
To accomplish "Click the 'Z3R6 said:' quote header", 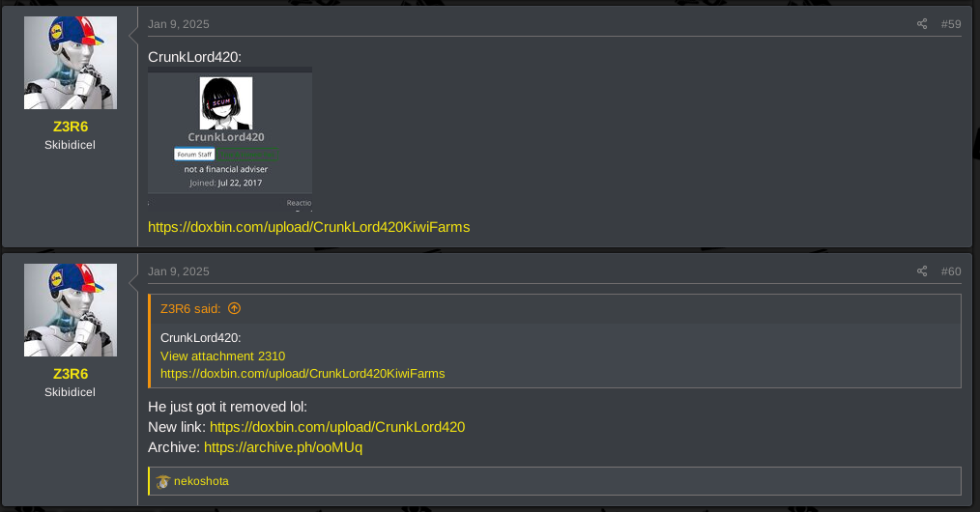I will [x=190, y=308].
